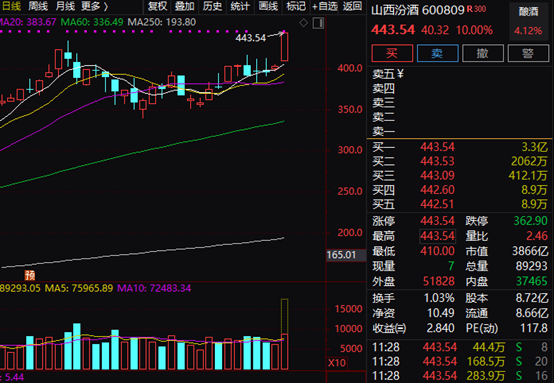This screenshot has height=383, width=554.
Task: Open the 历史 history toolbar item
Action: [212, 6]
